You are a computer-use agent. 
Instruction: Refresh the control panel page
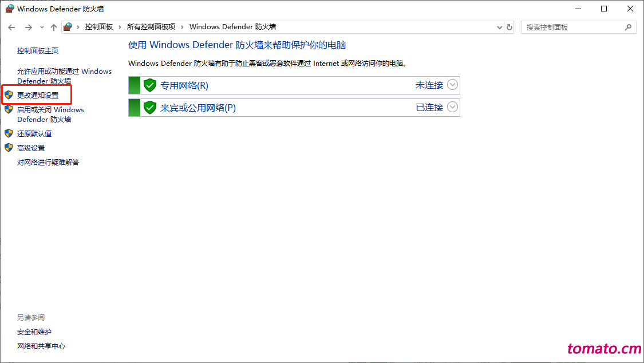[509, 27]
